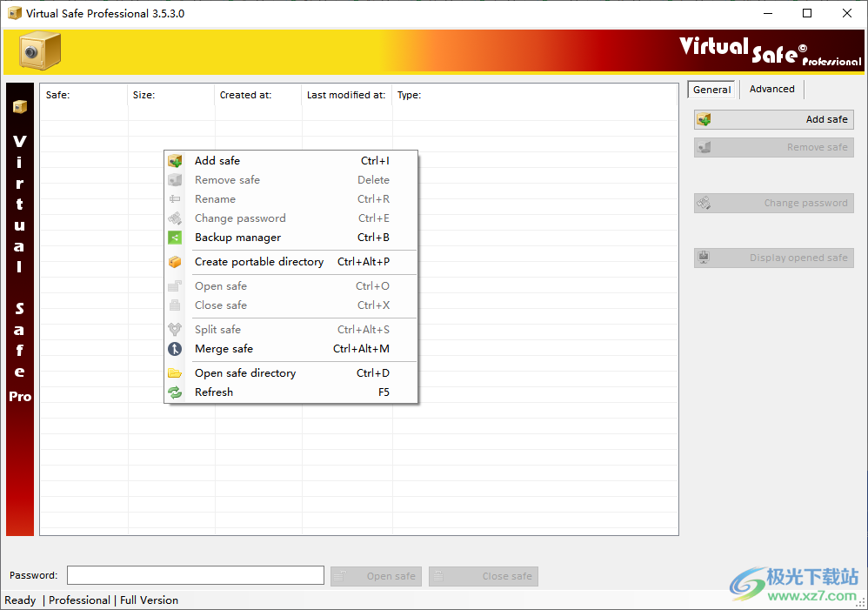
Task: Click the Ctrl+I shortcut text
Action: pyautogui.click(x=375, y=161)
